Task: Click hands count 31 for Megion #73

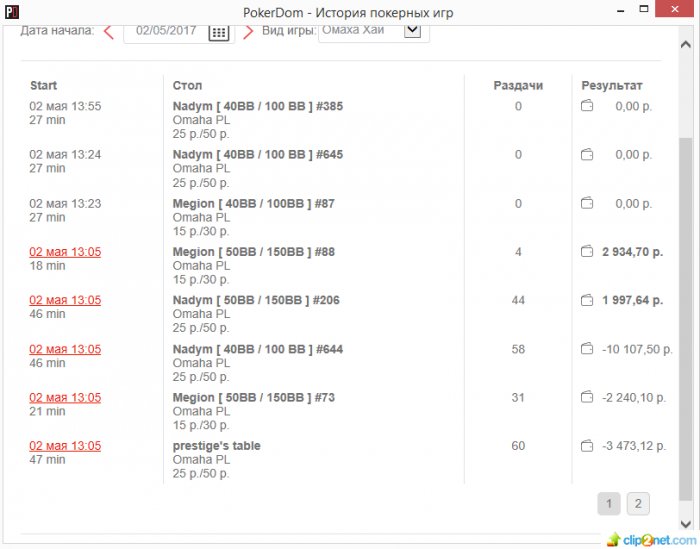Action: (x=518, y=398)
